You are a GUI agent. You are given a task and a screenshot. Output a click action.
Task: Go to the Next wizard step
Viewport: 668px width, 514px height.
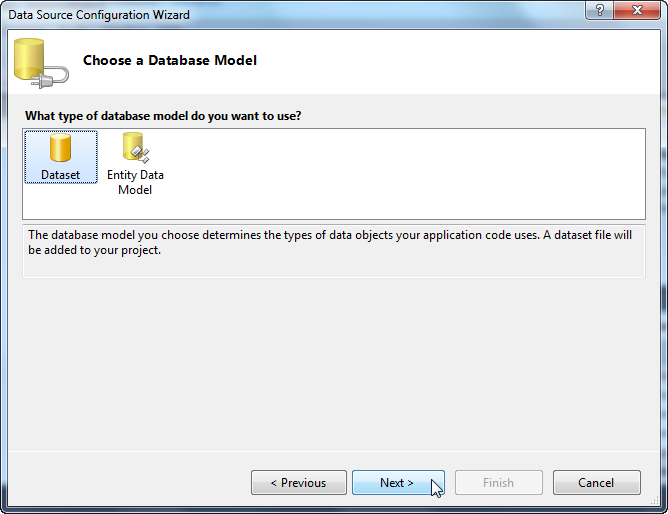(x=398, y=482)
